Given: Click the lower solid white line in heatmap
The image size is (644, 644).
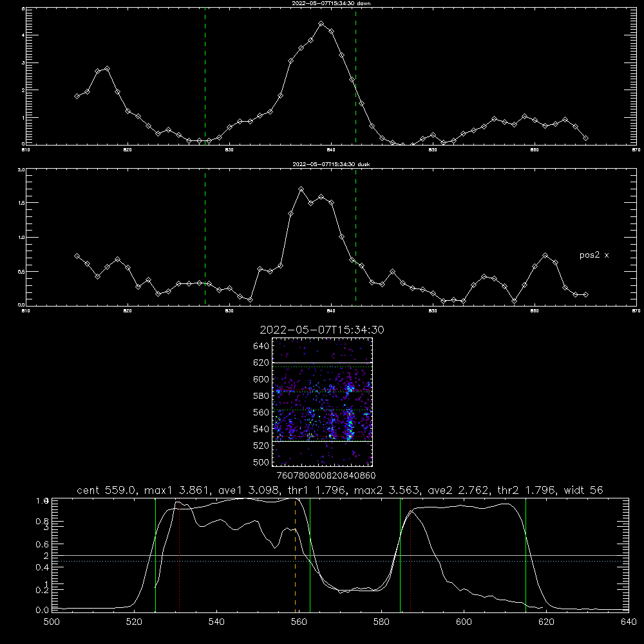Looking at the screenshot, I should click(322, 441).
